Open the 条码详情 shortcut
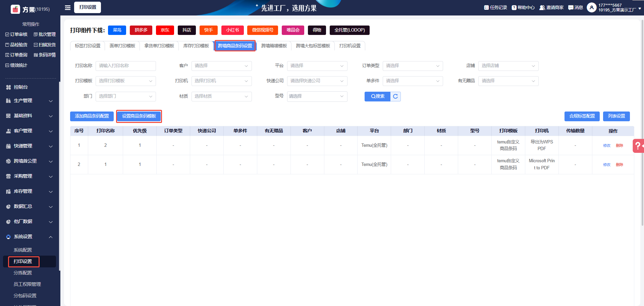 [x=45, y=55]
